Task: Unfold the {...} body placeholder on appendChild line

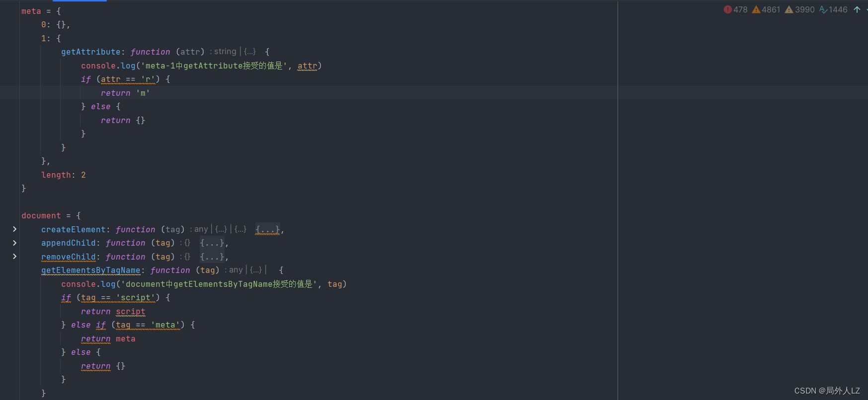Action: tap(213, 243)
